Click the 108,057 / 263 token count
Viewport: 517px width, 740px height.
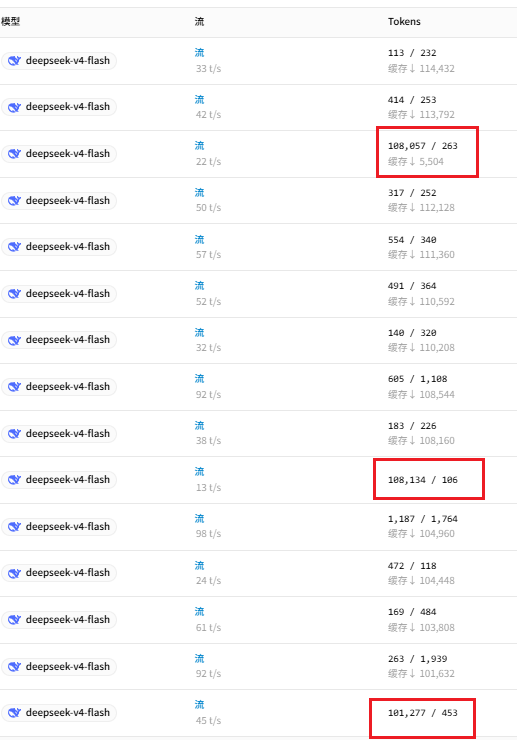tap(423, 146)
